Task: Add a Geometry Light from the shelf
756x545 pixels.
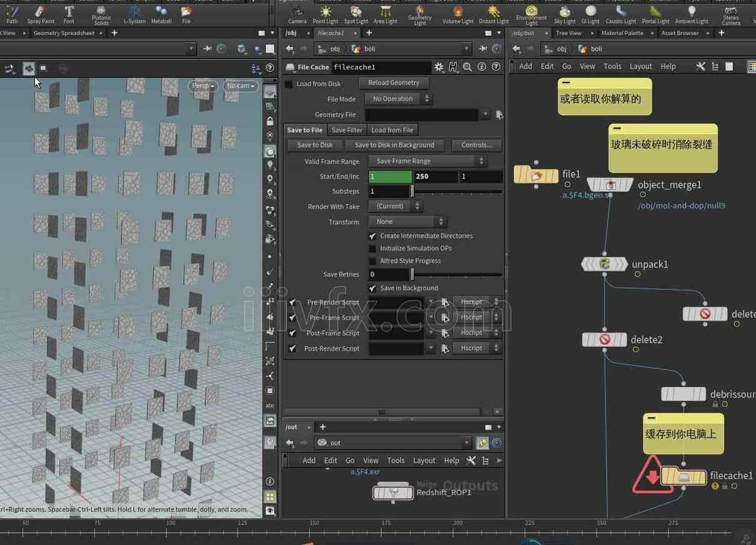Action: [x=420, y=14]
